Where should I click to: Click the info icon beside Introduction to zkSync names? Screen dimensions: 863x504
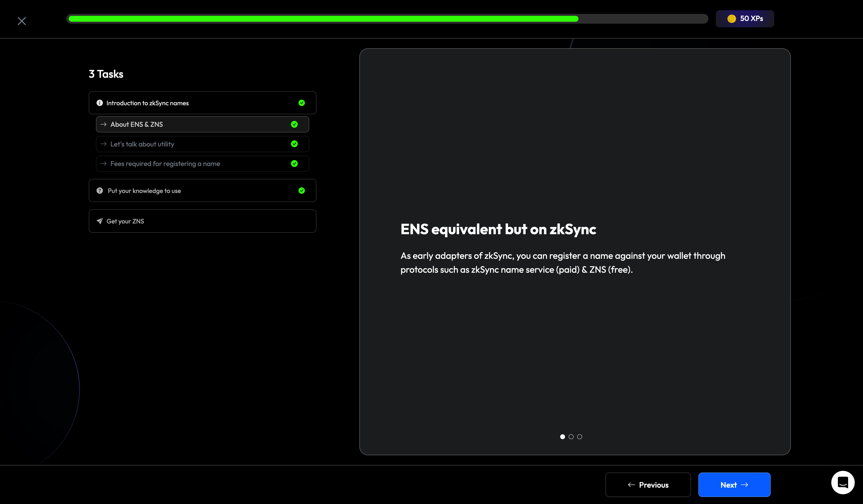click(x=100, y=103)
